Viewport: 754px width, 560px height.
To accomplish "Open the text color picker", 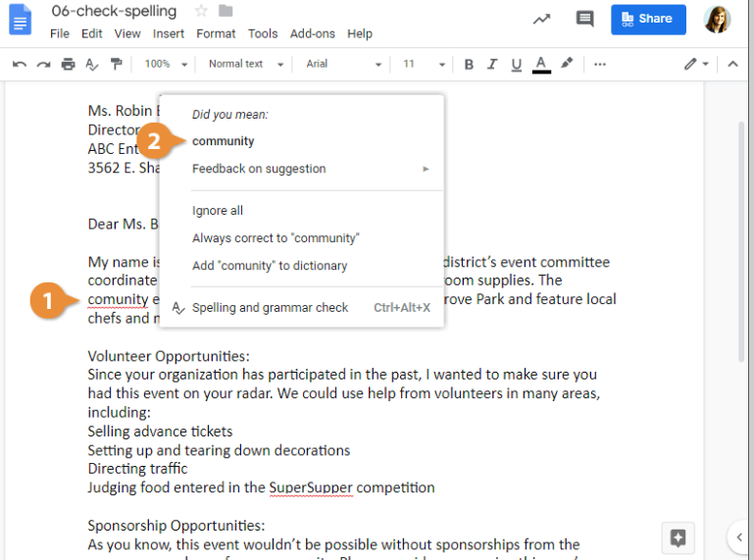I will [x=541, y=65].
